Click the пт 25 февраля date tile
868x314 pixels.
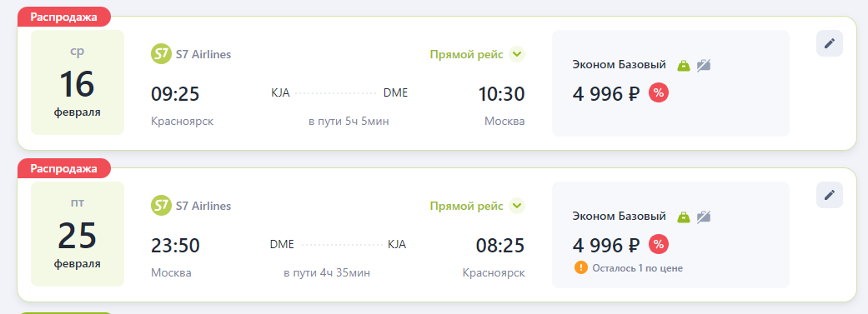coord(78,234)
